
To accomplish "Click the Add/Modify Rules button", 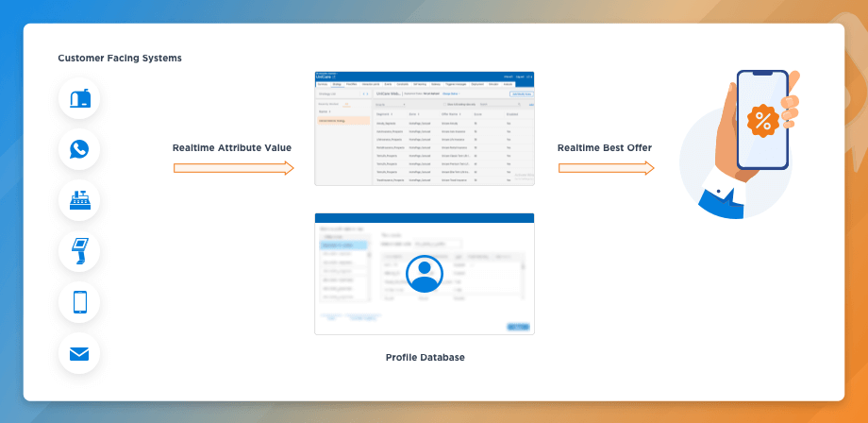I will pos(522,94).
